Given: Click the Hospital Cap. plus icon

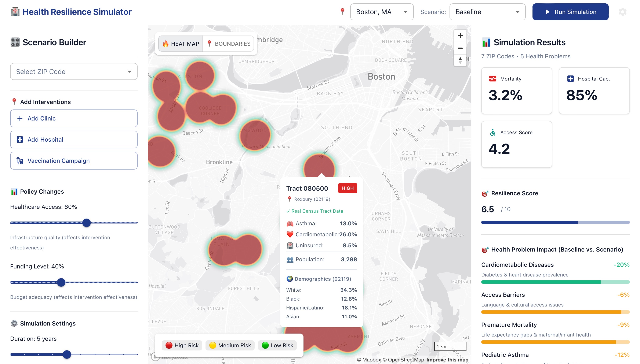Looking at the screenshot, I should [570, 79].
